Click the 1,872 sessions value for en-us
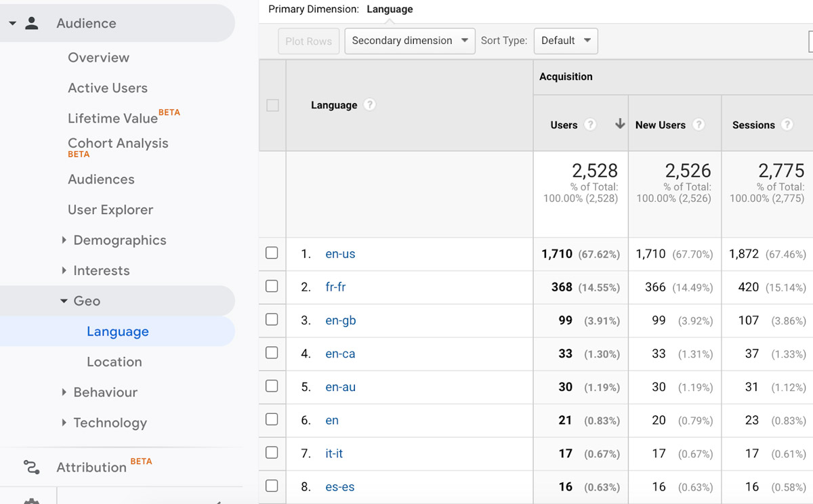The width and height of the screenshot is (813, 504). coord(744,254)
